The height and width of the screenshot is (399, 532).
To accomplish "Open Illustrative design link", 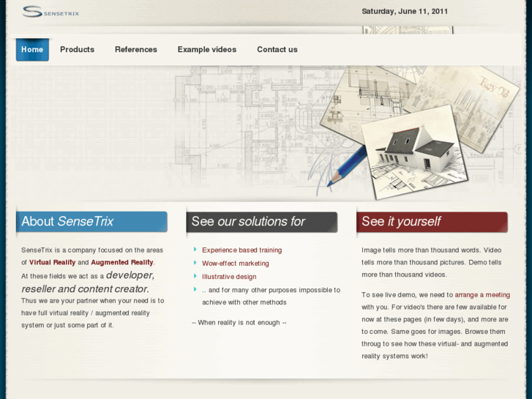I will pos(229,277).
